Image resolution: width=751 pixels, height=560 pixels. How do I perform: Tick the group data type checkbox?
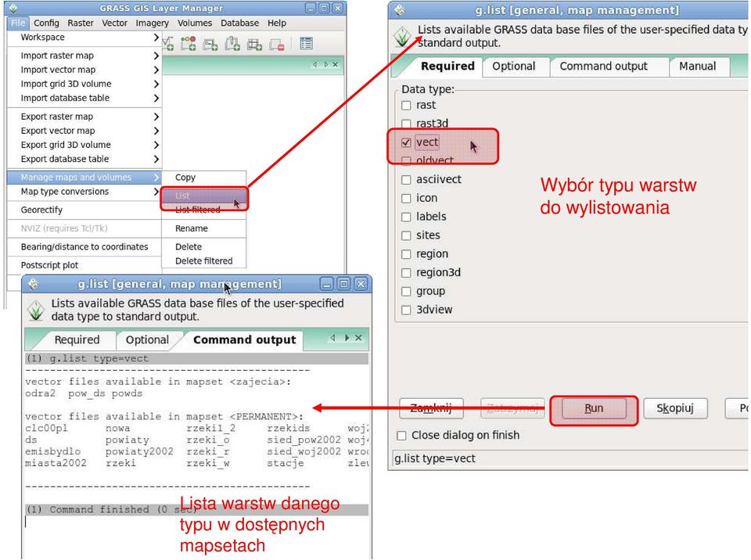pyautogui.click(x=406, y=291)
